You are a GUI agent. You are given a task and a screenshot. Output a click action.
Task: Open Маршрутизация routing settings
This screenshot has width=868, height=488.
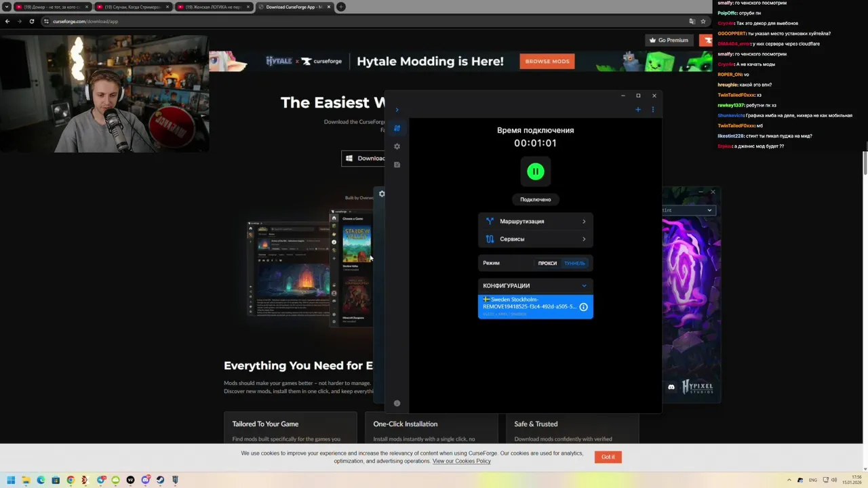536,222
